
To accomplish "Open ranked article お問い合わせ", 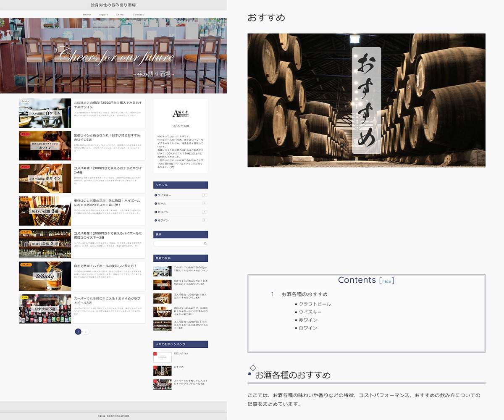I will tap(181, 354).
